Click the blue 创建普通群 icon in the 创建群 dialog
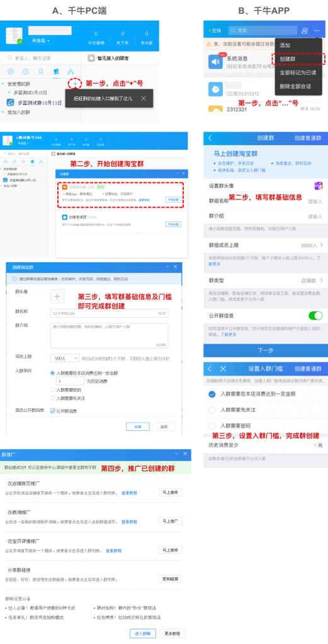 coord(65,216)
